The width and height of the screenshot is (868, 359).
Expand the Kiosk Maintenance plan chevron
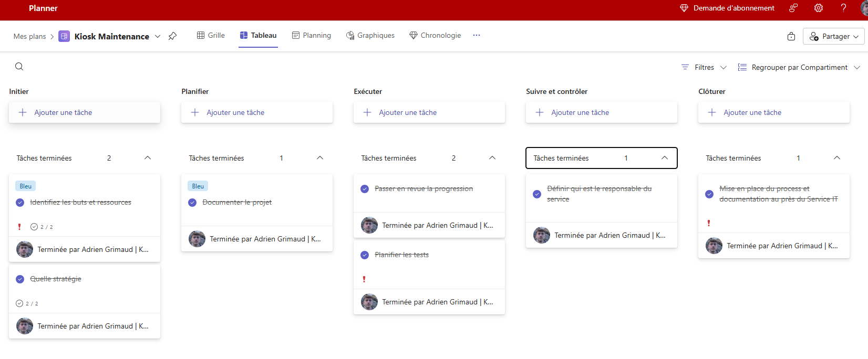(x=158, y=36)
